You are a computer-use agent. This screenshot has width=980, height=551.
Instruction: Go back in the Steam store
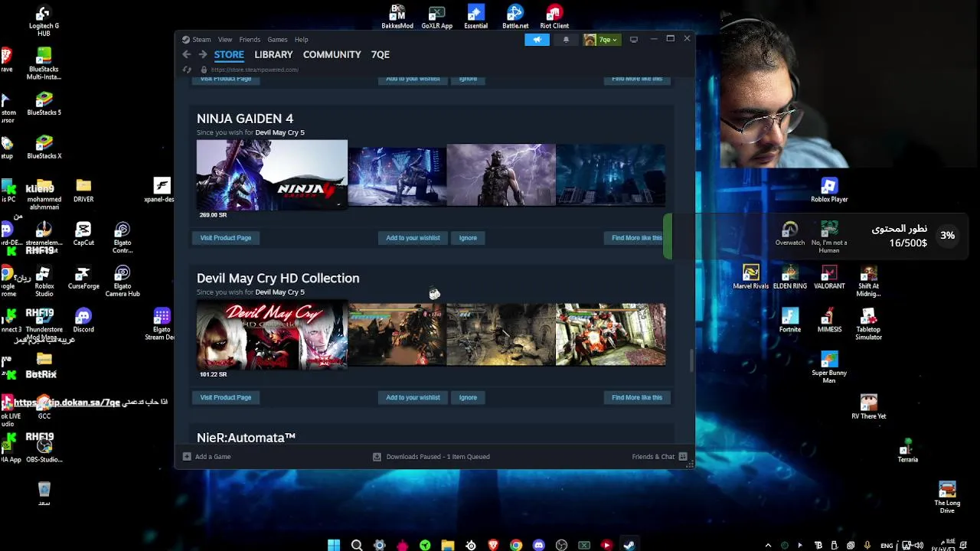coord(186,54)
